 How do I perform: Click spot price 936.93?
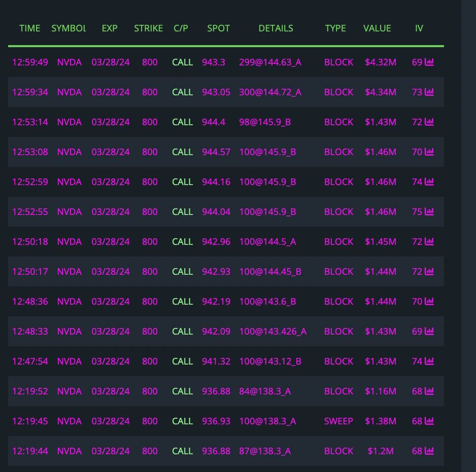(216, 421)
